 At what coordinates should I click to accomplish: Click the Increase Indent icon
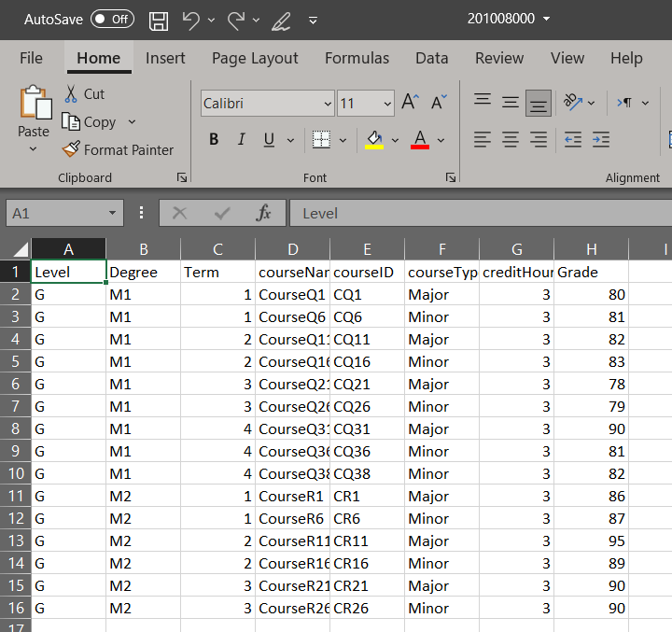[601, 140]
